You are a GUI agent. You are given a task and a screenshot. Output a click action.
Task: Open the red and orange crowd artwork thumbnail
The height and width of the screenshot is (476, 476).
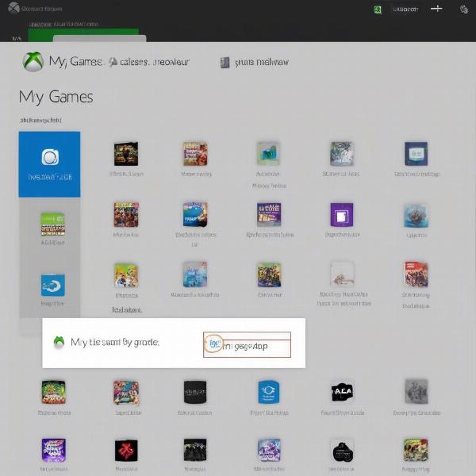126,215
